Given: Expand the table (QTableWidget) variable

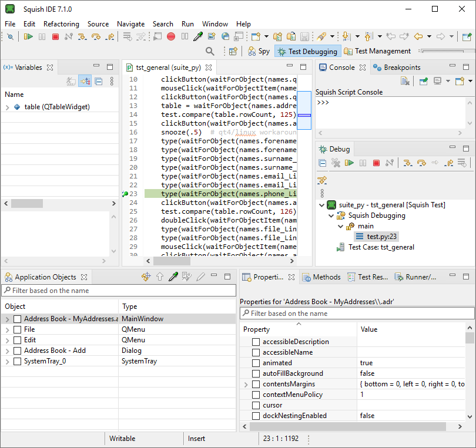Looking at the screenshot, I should 7,107.
